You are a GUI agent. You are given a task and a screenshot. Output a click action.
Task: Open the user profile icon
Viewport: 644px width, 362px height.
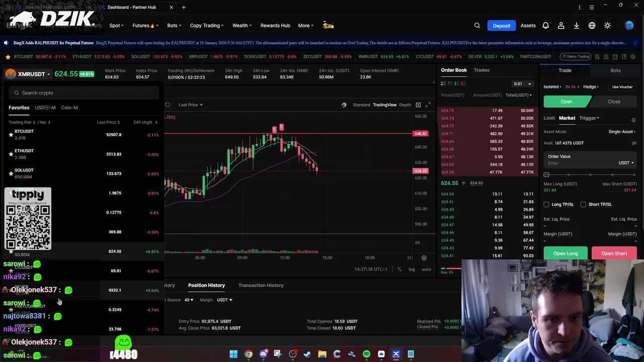coord(561,26)
